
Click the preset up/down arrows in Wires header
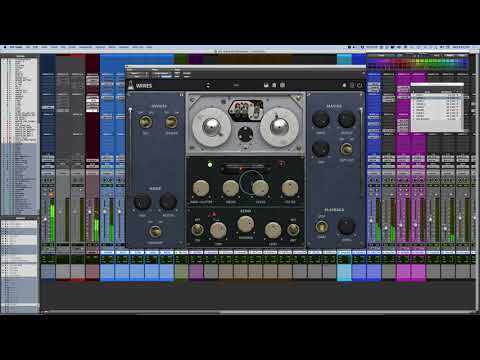(x=208, y=85)
